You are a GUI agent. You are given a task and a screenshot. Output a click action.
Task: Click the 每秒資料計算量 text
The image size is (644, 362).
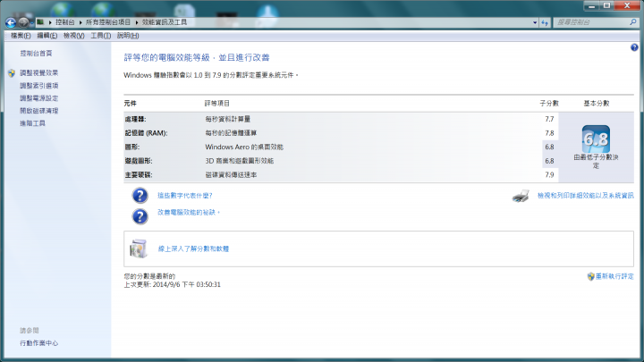pos(228,119)
